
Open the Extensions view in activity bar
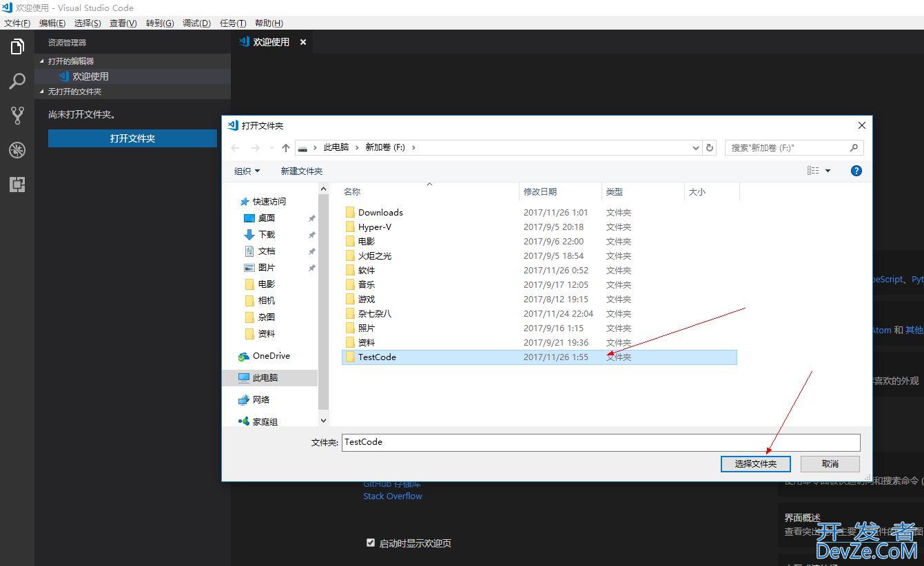17,184
